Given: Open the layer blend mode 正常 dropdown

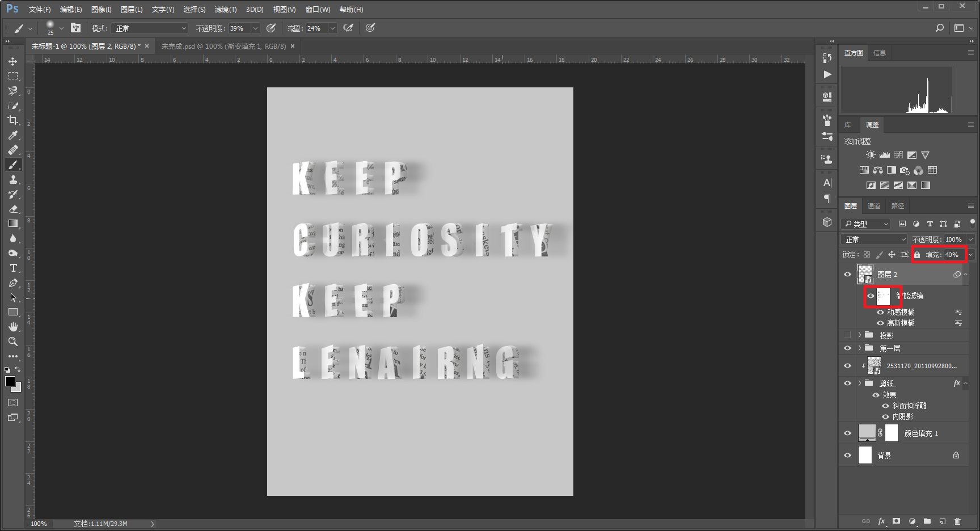Looking at the screenshot, I should pos(875,239).
